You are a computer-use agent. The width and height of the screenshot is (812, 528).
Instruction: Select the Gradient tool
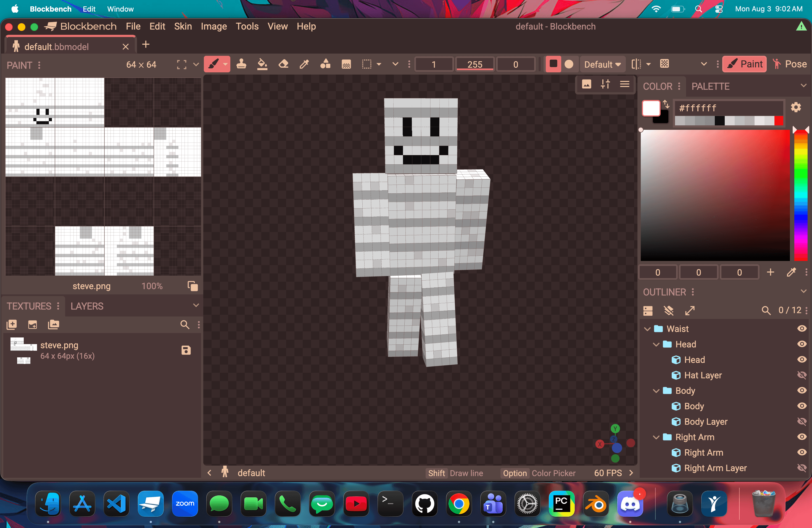pos(346,64)
